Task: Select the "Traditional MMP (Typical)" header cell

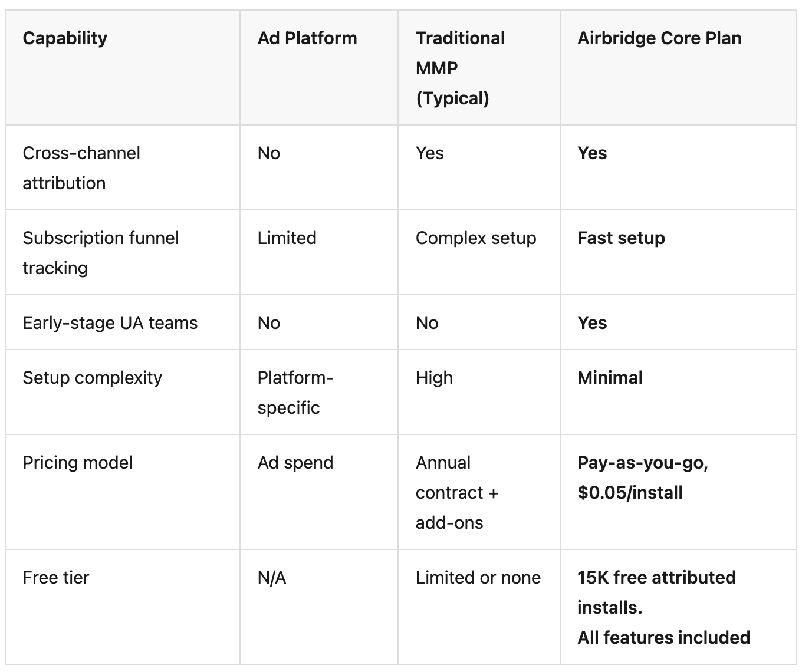Action: click(460, 68)
